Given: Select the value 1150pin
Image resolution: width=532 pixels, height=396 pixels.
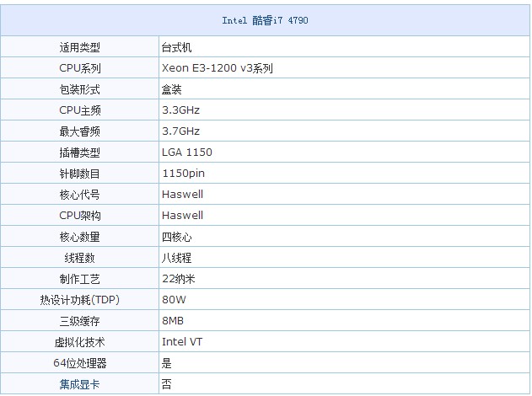Looking at the screenshot, I should (x=183, y=174).
